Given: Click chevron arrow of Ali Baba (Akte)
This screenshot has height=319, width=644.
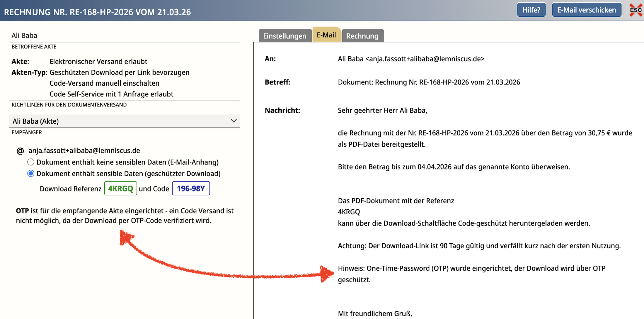Looking at the screenshot, I should (234, 121).
